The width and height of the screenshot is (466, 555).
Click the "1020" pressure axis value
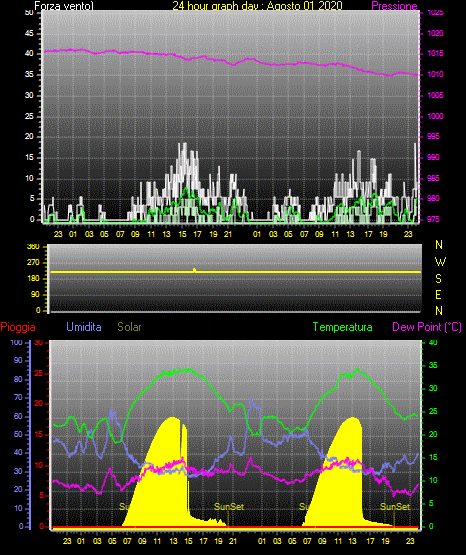click(436, 33)
